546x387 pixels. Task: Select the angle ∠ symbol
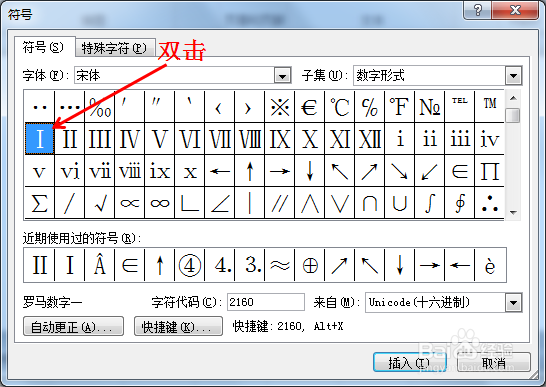click(x=220, y=203)
